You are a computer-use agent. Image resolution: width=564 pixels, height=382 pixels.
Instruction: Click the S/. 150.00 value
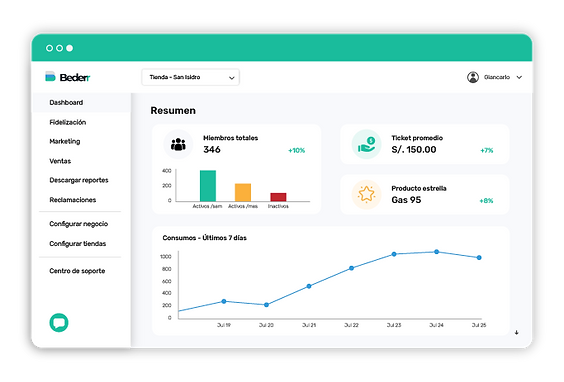pos(414,150)
